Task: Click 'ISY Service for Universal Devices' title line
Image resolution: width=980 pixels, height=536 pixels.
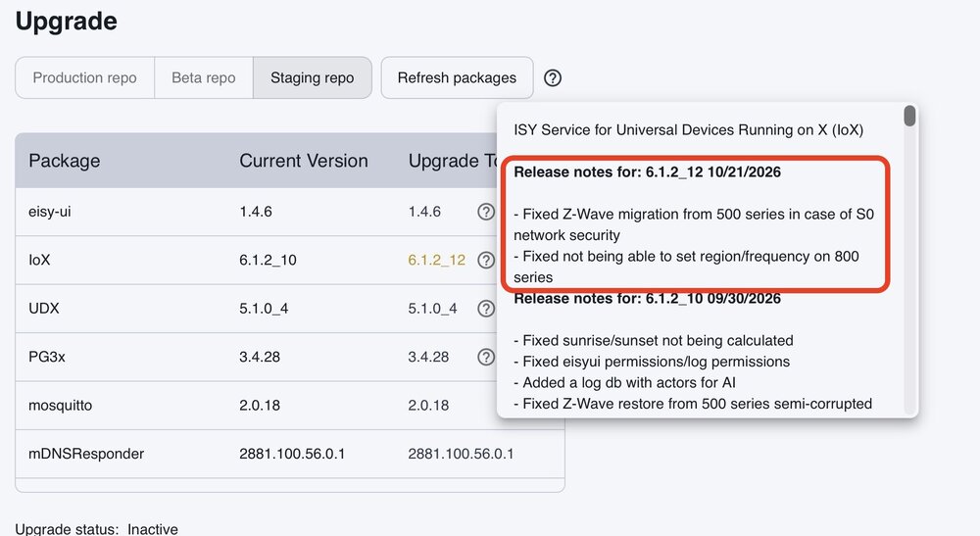Action: [689, 130]
